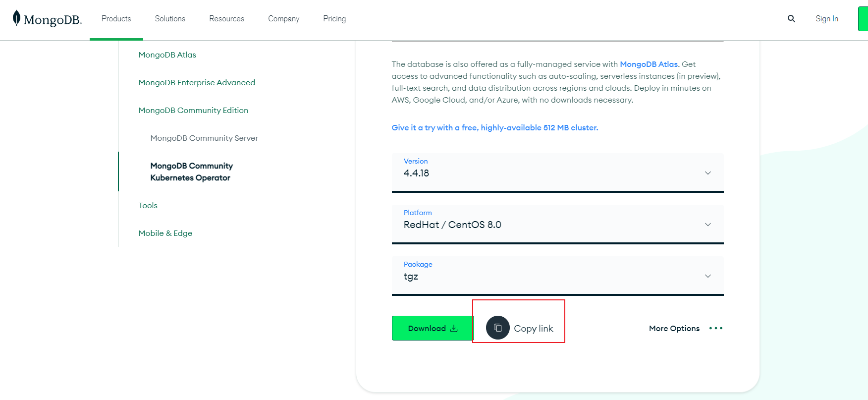Click the free 512 MB cluster link
This screenshot has width=868, height=400.
pos(495,127)
